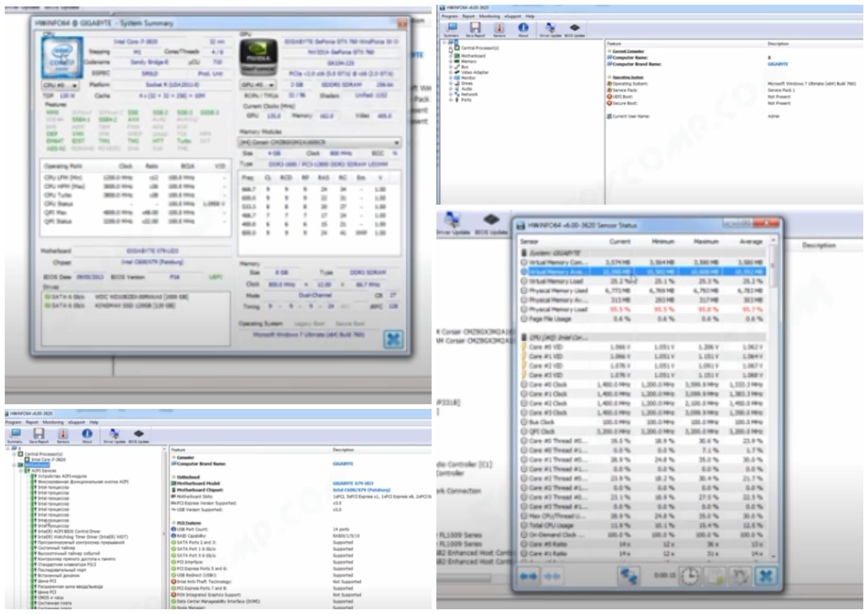Click Save Report in the Motherboard details window
Screen dimensions: 868x614
[39, 436]
